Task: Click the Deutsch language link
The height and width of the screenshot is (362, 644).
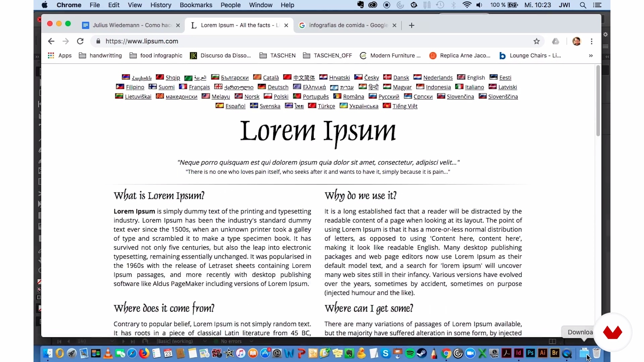Action: (x=278, y=87)
